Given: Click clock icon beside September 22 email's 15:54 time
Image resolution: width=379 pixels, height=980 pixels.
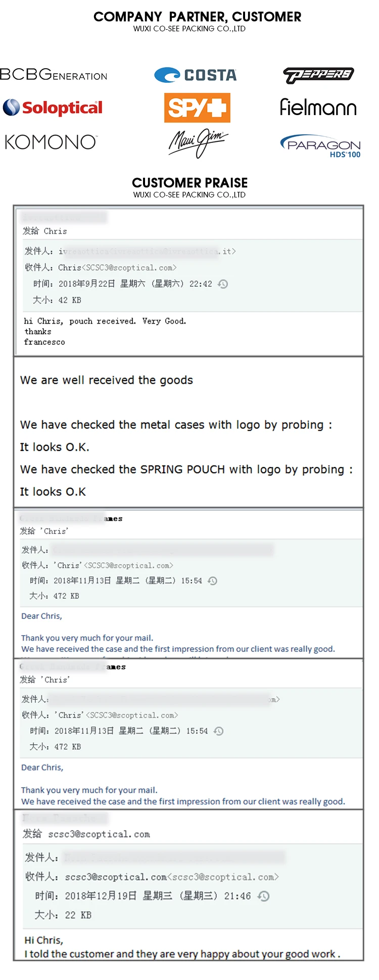Looking at the screenshot, I should point(213,581).
